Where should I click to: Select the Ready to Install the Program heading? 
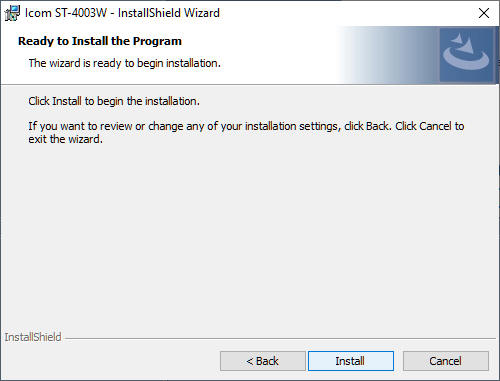(100, 41)
